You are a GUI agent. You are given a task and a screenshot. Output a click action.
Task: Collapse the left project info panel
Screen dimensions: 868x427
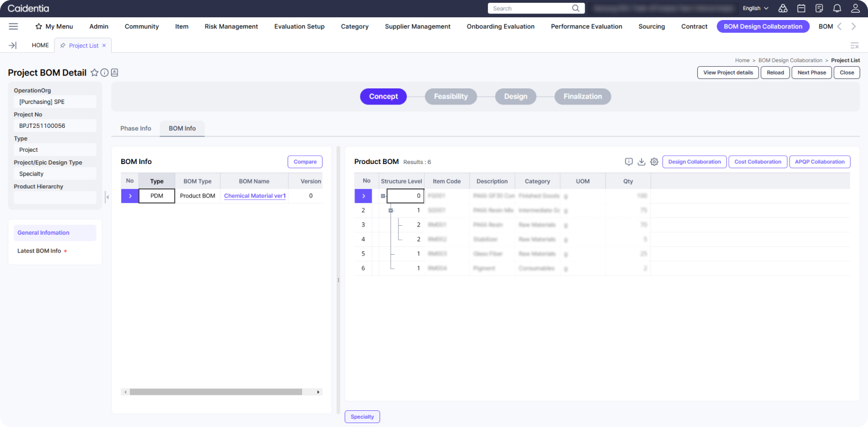point(107,196)
